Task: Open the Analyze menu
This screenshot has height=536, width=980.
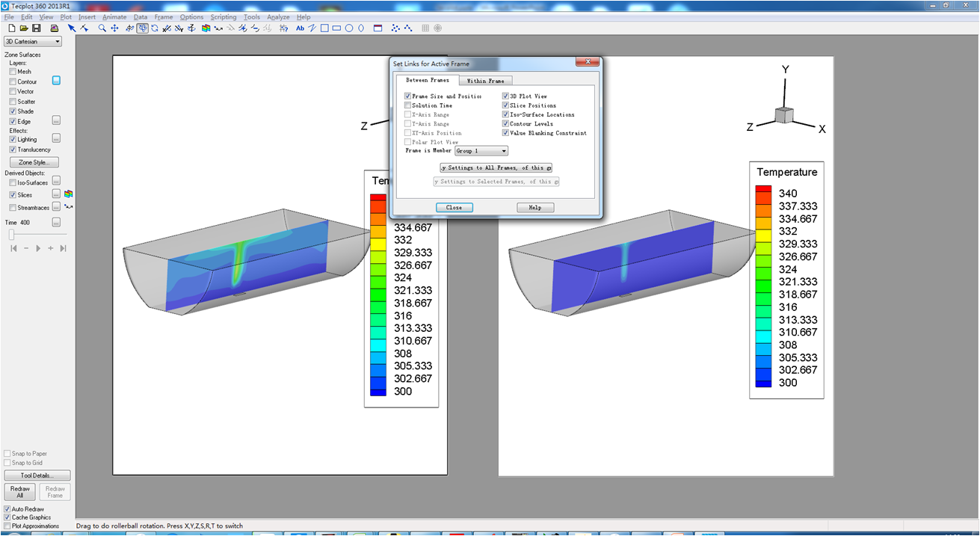Action: pyautogui.click(x=278, y=16)
